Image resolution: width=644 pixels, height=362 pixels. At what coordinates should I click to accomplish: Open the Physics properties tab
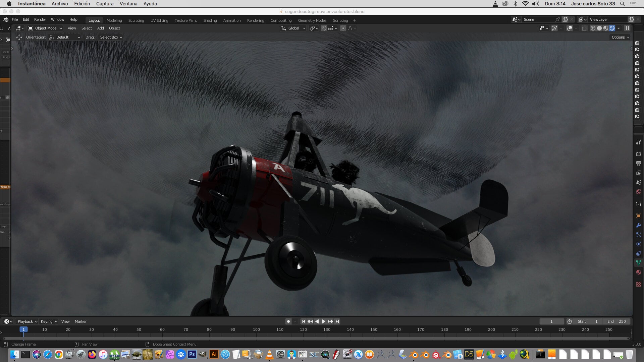point(638,244)
